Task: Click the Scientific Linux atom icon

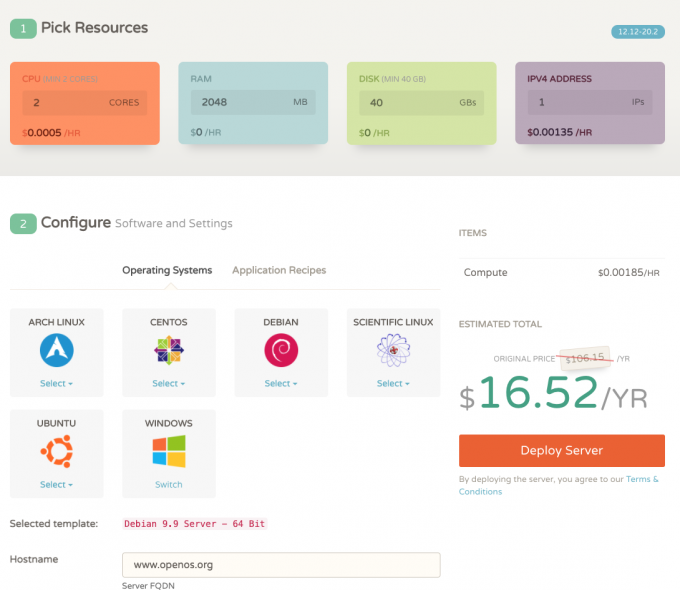Action: click(x=393, y=350)
